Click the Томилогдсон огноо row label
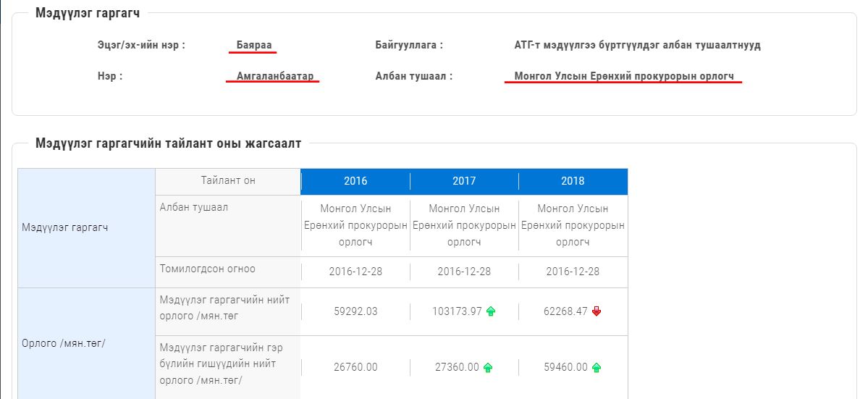Viewport: 868px width, 399px height. point(207,269)
